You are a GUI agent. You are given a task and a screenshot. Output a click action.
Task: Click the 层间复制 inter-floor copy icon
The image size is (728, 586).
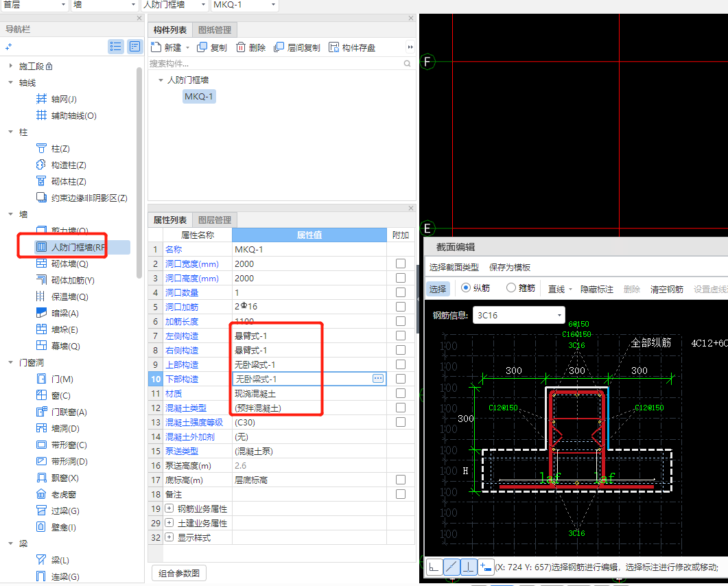279,47
